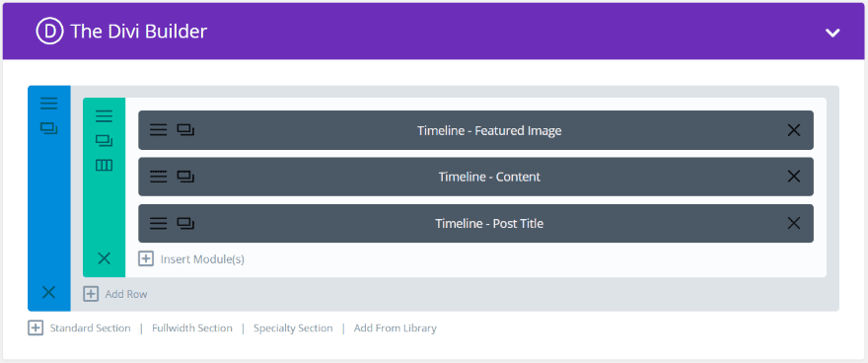
Task: Click The Divi Builder title
Action: point(139,32)
